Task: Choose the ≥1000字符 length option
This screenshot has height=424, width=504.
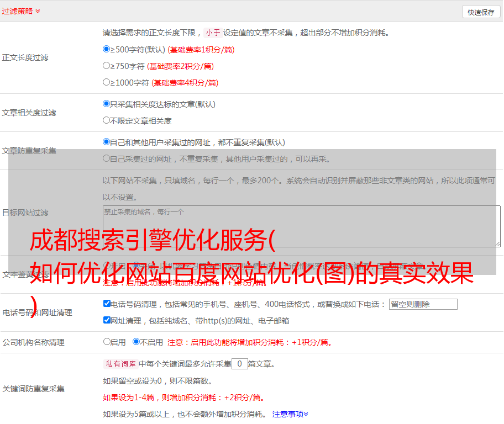Action: point(107,82)
